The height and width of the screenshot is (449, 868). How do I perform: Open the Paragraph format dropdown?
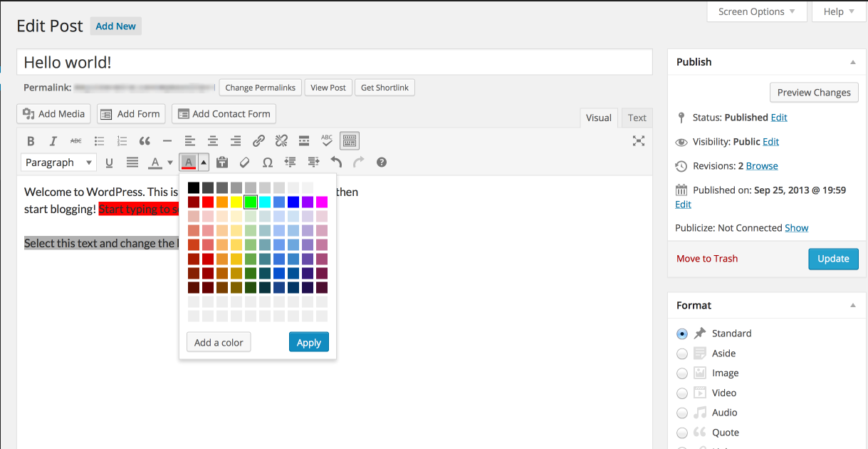tap(58, 162)
